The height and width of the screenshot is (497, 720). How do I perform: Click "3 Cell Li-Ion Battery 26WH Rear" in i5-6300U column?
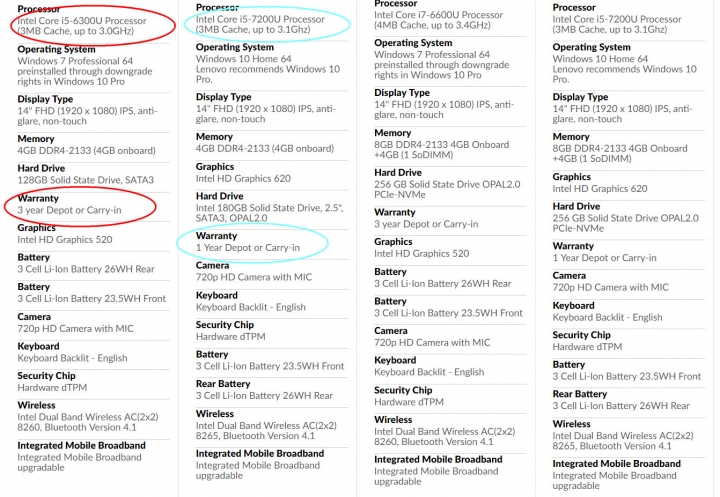pyautogui.click(x=86, y=269)
